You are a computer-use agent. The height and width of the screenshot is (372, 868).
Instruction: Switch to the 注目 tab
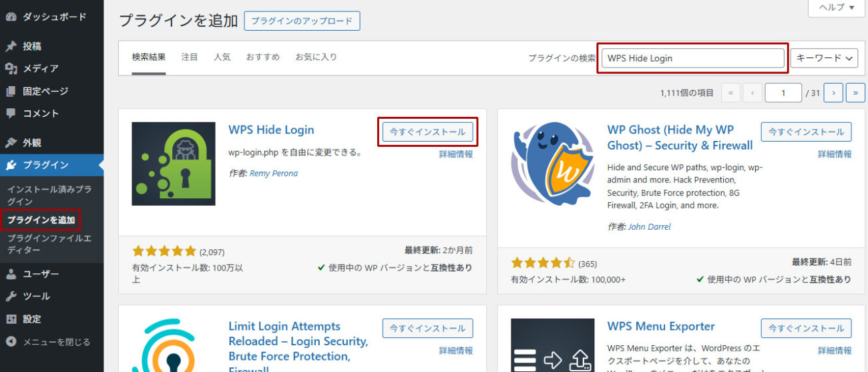[x=190, y=57]
